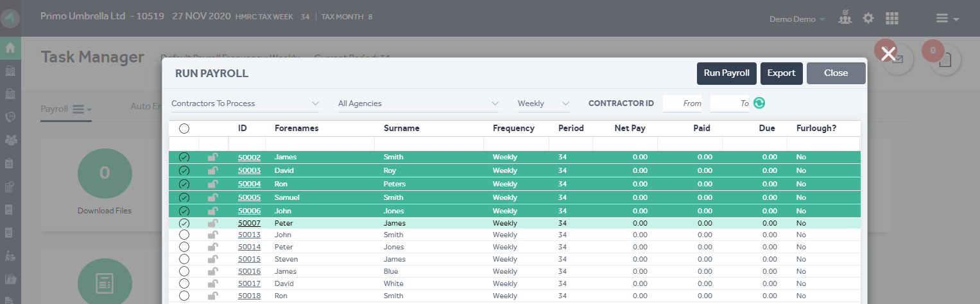Click the lock icon for contractor 50013
The image size is (980, 304).
tap(213, 235)
